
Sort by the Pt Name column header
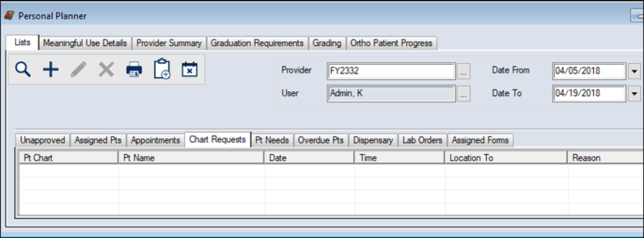pos(190,158)
